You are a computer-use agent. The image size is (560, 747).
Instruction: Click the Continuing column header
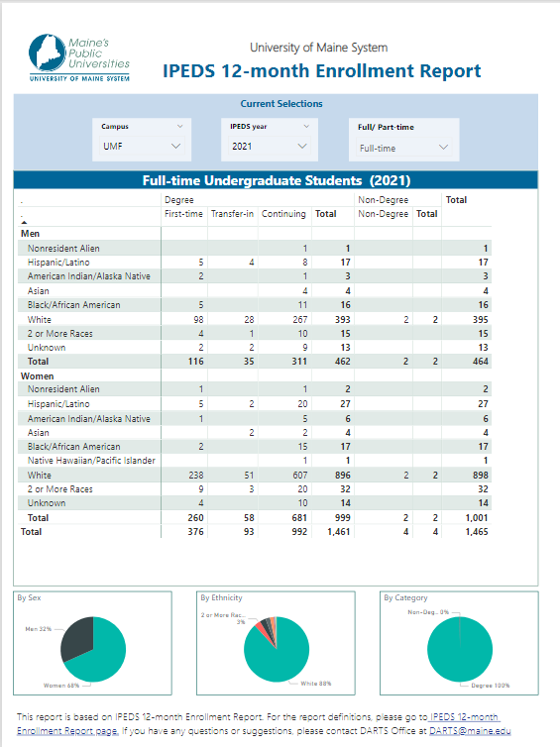click(283, 214)
